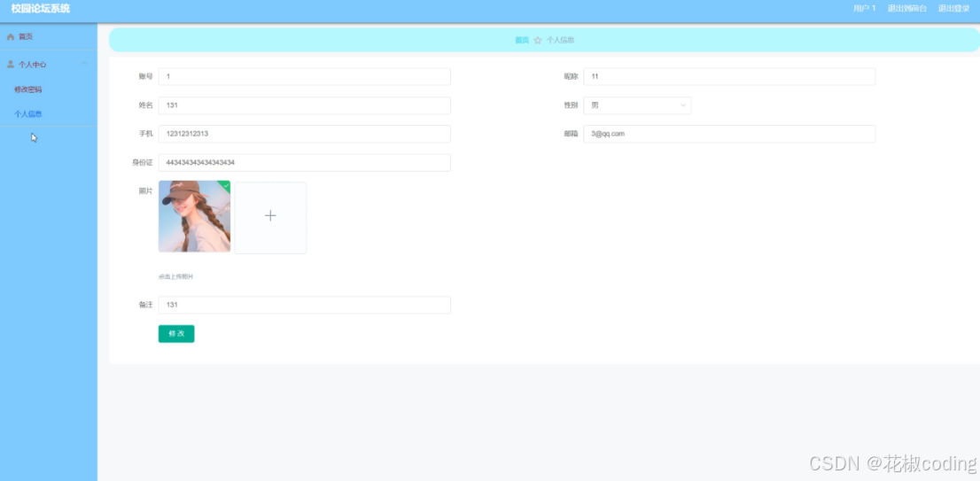This screenshot has width=980, height=481.
Task: Click the home icon in sidebar
Action: (x=10, y=37)
